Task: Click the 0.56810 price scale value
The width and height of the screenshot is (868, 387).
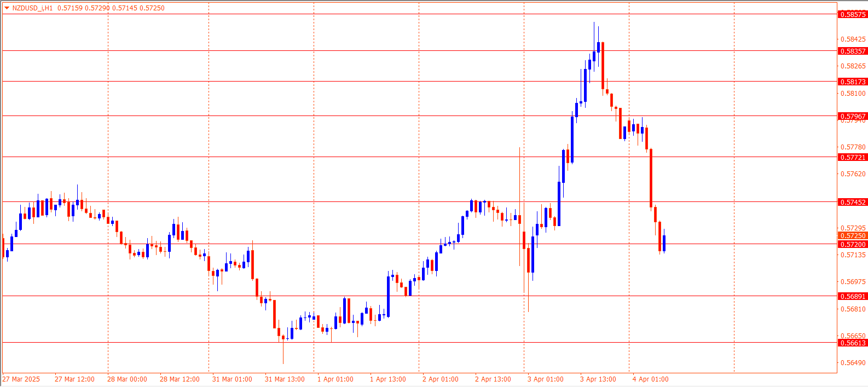Action: coord(853,309)
